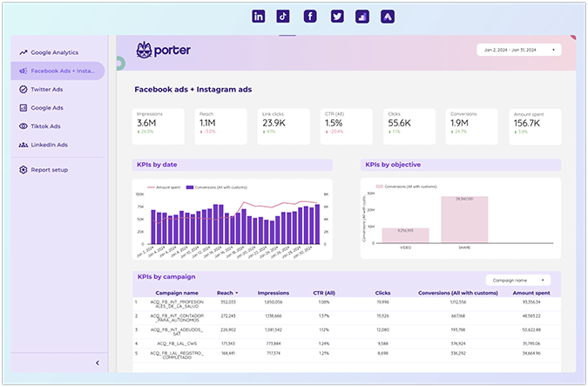Open the Google Analytics bar-chart icon at top

pyautogui.click(x=362, y=17)
